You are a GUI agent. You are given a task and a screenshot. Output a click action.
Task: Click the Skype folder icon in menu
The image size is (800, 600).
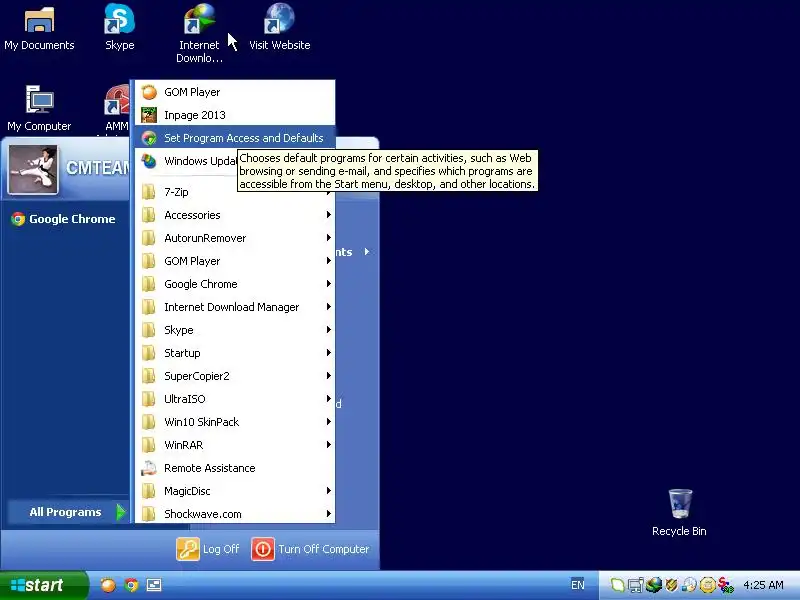(148, 330)
